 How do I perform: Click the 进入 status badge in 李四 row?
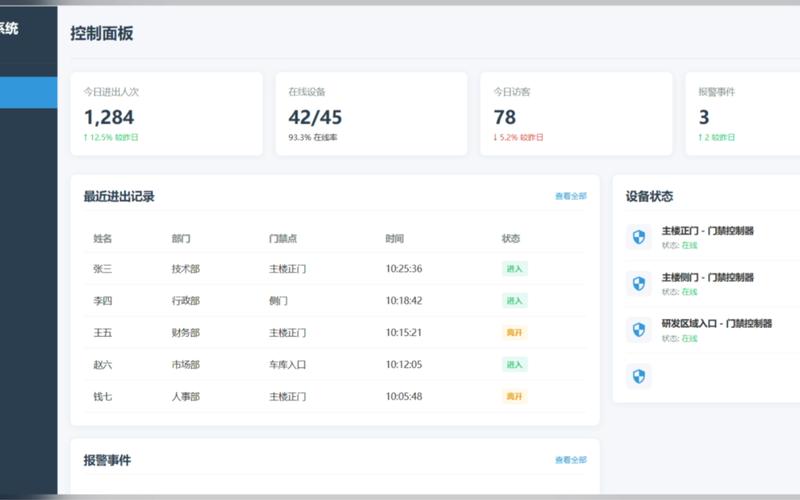tap(514, 301)
